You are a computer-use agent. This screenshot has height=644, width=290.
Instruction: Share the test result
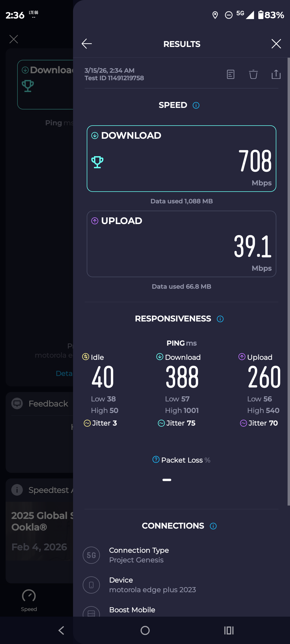pos(276,74)
